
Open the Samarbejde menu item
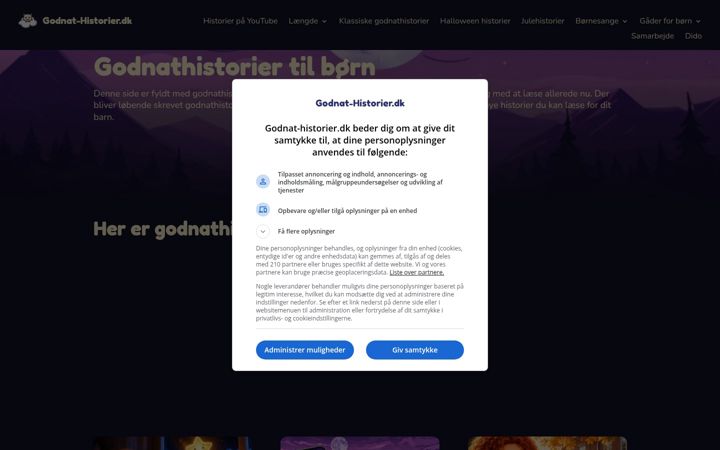click(652, 36)
